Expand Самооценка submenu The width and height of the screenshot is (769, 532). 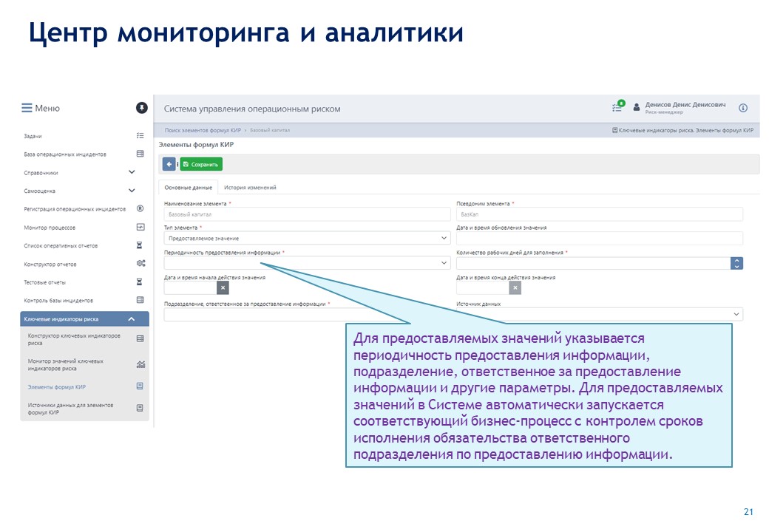(132, 191)
